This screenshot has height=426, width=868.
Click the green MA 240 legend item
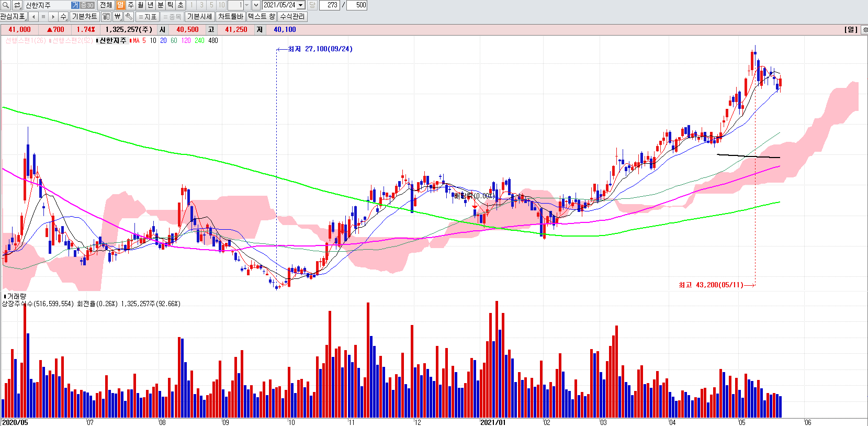tap(199, 40)
